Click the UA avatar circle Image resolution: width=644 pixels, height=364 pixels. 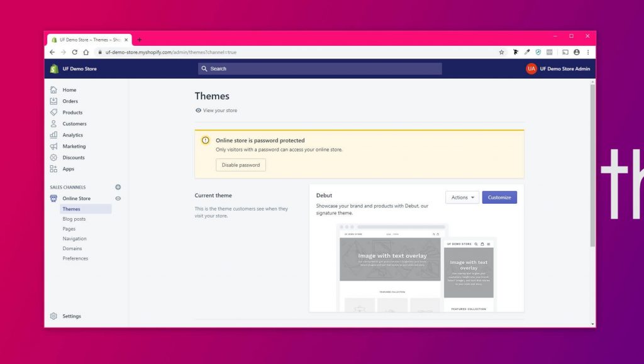pos(531,69)
